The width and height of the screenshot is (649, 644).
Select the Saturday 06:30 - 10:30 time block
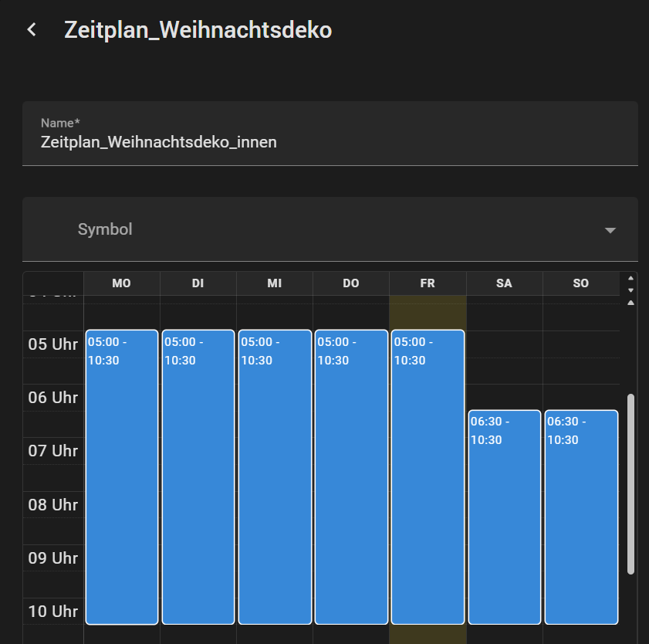[x=504, y=517]
